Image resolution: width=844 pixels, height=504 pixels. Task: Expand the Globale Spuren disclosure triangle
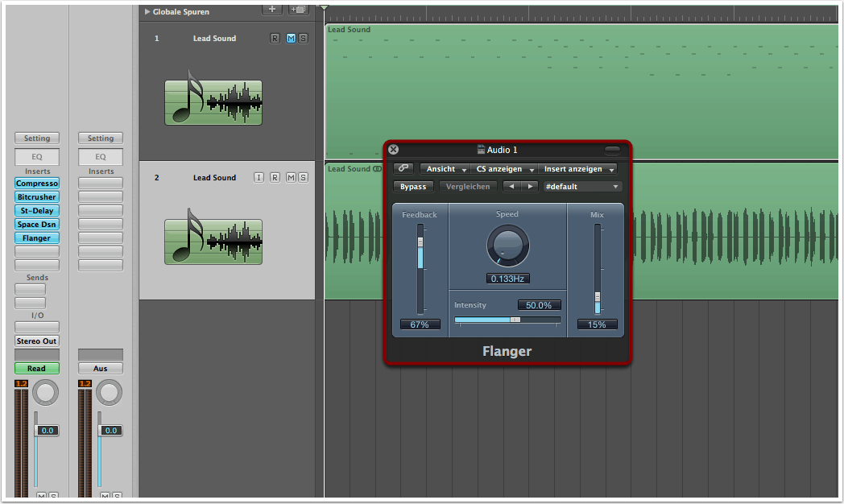coord(147,12)
